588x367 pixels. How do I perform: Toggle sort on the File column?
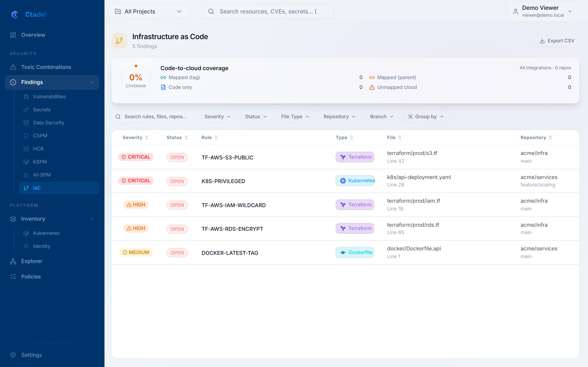(394, 137)
